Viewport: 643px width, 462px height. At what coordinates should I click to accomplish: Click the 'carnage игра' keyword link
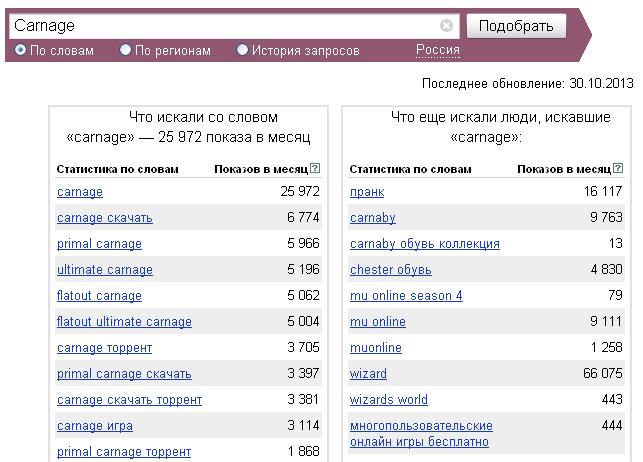tap(95, 426)
